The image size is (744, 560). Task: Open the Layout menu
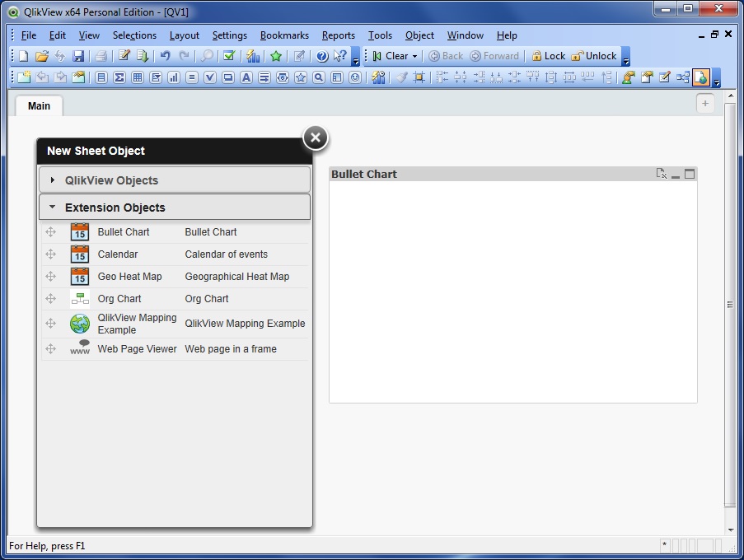click(x=184, y=35)
